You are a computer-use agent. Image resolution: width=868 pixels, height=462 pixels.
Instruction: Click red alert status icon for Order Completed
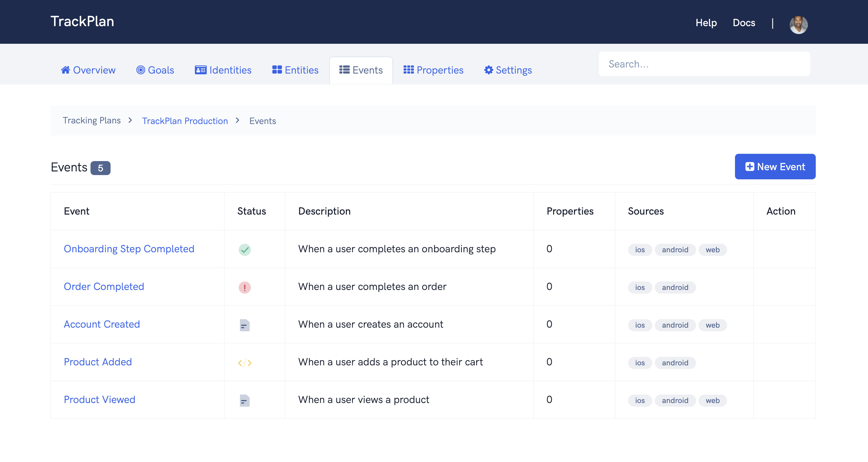(x=244, y=287)
